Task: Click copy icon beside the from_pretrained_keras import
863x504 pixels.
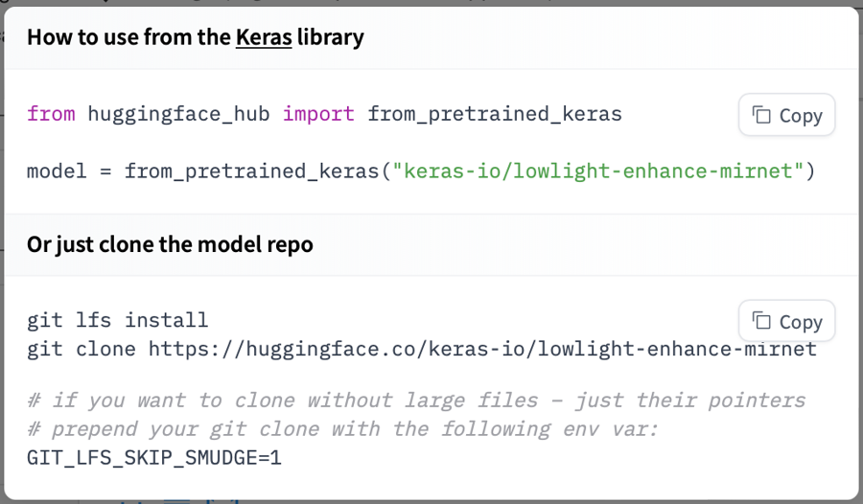Action: [762, 115]
